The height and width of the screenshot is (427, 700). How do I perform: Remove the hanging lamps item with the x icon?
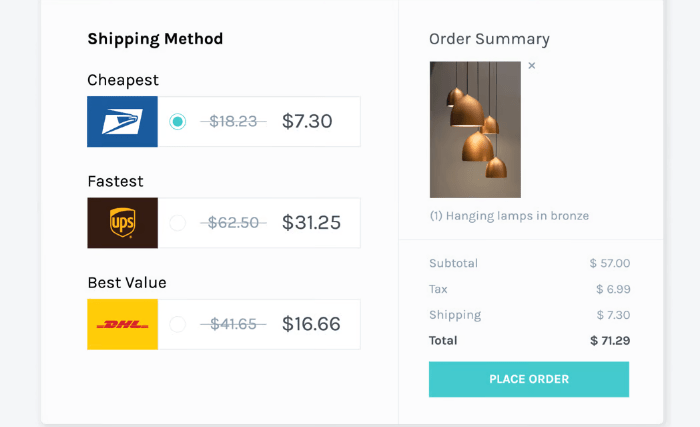click(531, 66)
